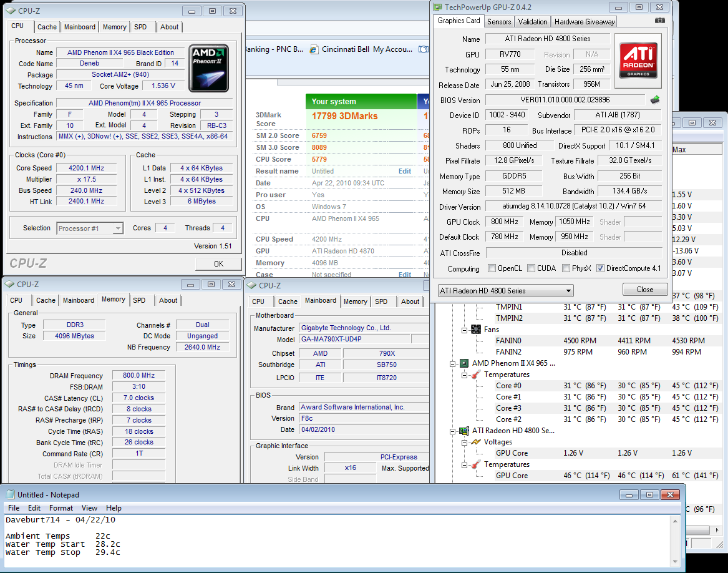Switch to the Sensors tab in GPU-Z
The height and width of the screenshot is (573, 728).
tap(499, 21)
